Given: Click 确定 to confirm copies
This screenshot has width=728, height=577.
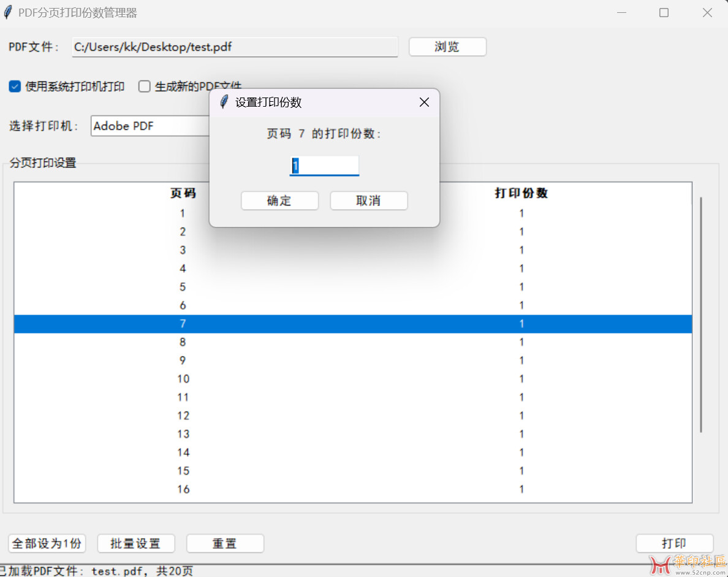Looking at the screenshot, I should [x=279, y=201].
